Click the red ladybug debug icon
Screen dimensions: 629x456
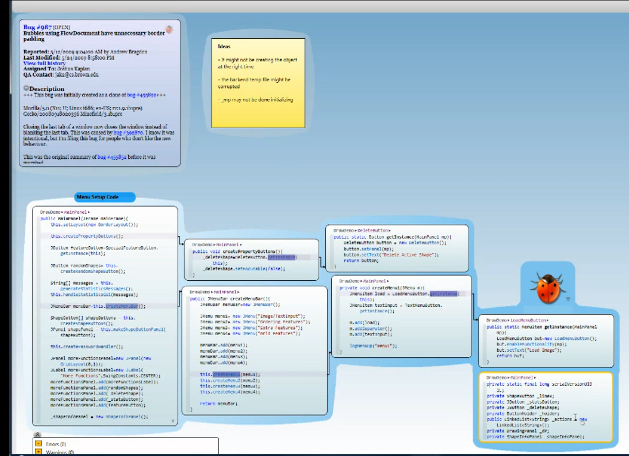548,288
